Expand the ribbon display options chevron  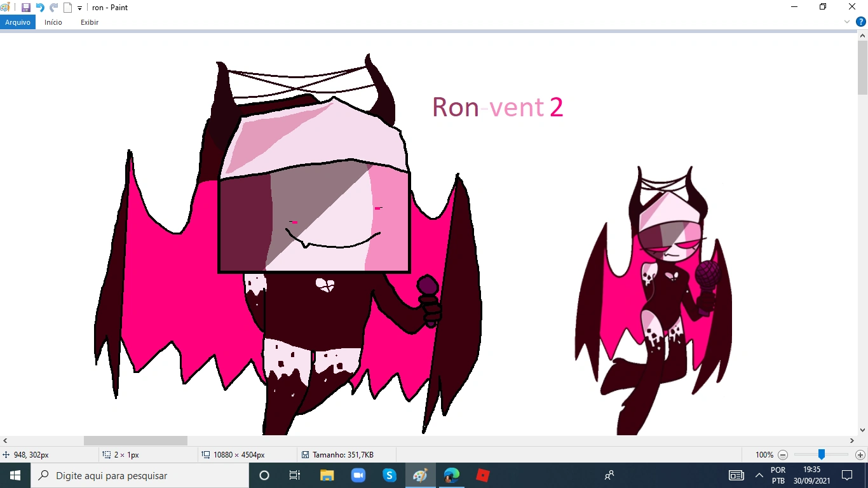[x=846, y=22]
